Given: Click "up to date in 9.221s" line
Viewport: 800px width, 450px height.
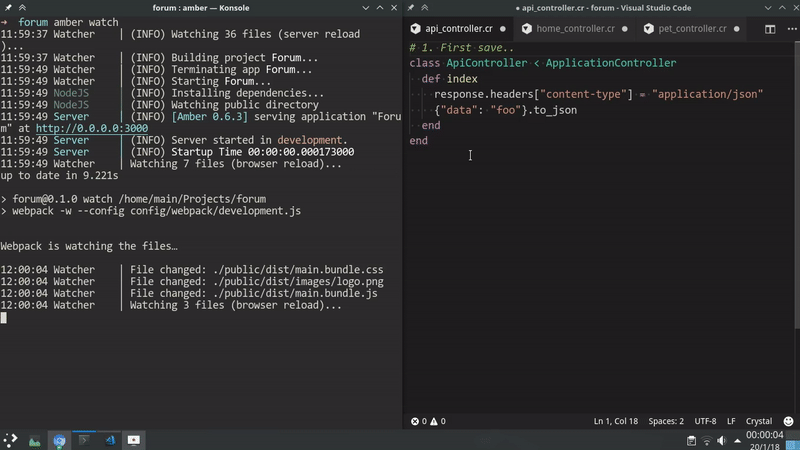Looking at the screenshot, I should pyautogui.click(x=59, y=176).
